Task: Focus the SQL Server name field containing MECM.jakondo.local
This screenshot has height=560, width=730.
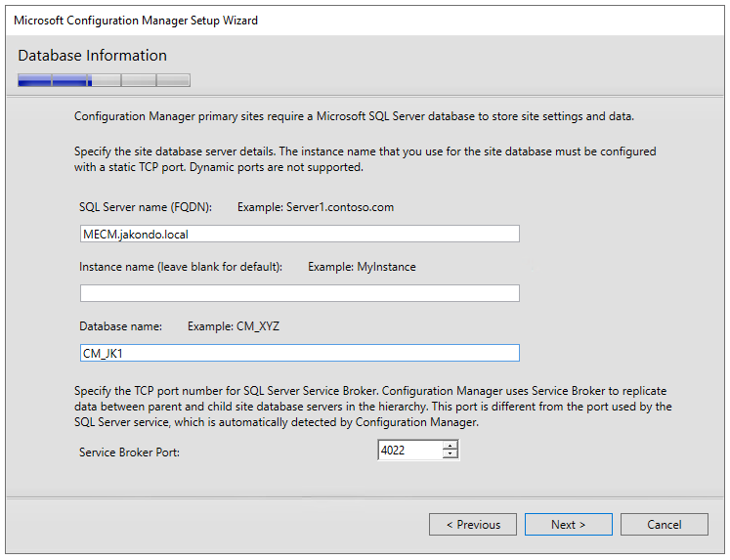Action: [x=299, y=234]
